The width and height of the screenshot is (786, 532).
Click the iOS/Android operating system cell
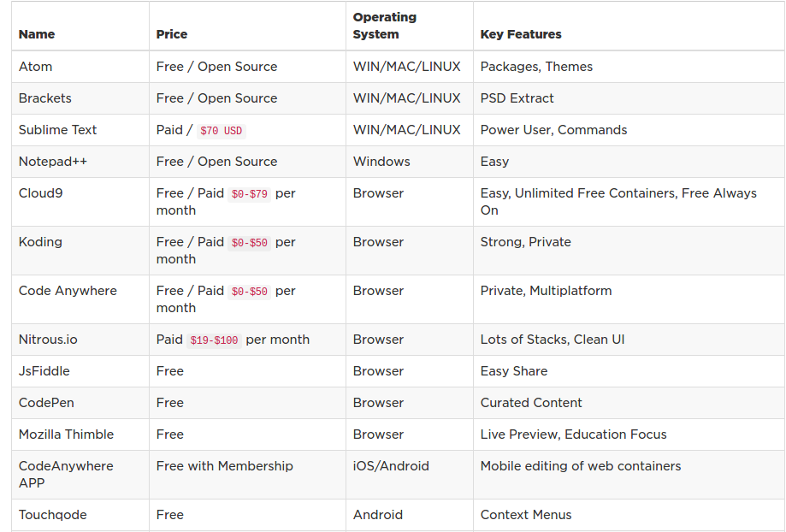[391, 466]
